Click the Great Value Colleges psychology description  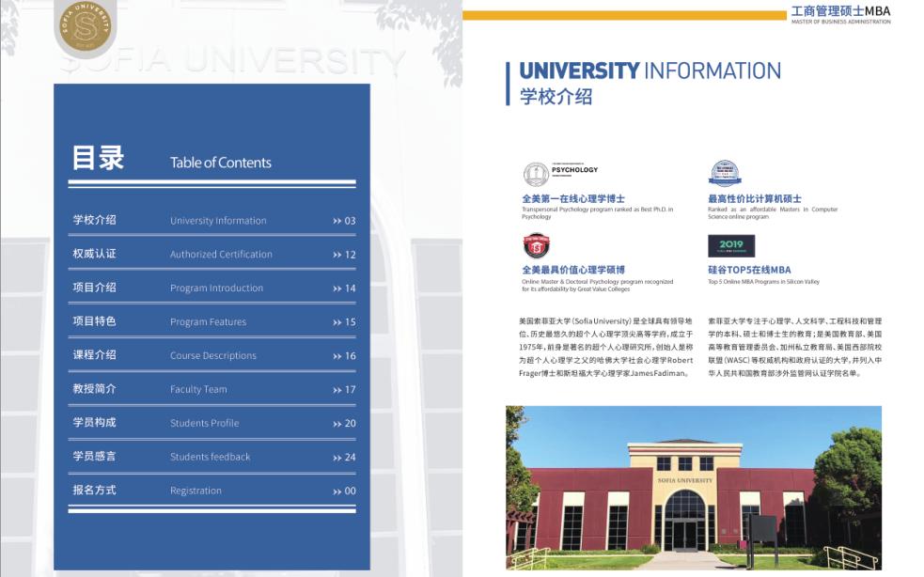click(x=597, y=286)
